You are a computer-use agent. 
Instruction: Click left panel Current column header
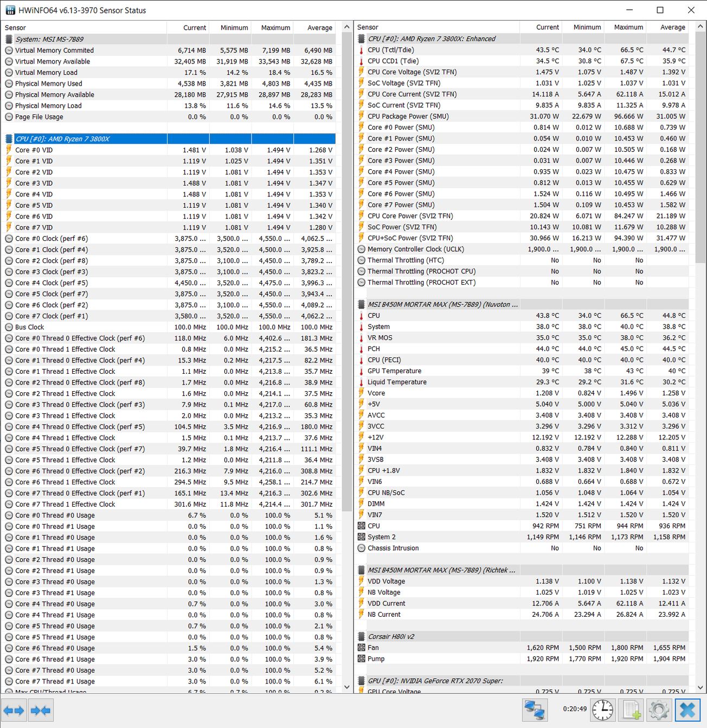click(188, 28)
